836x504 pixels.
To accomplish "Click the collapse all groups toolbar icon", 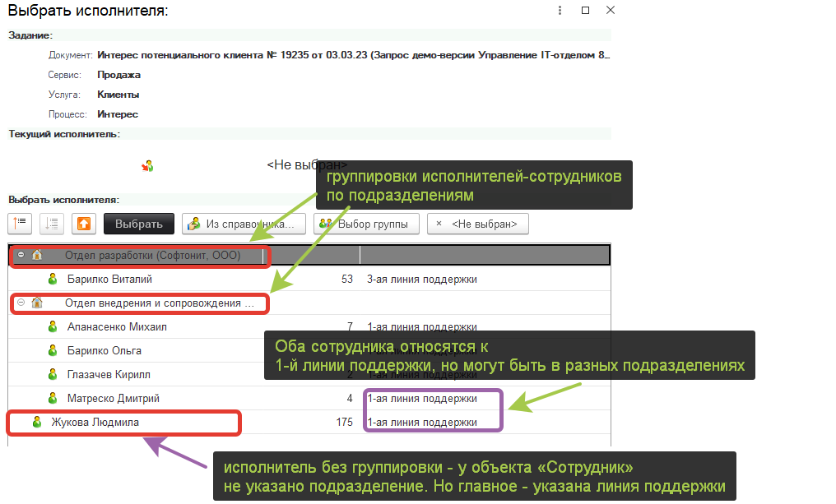I will click(x=52, y=224).
